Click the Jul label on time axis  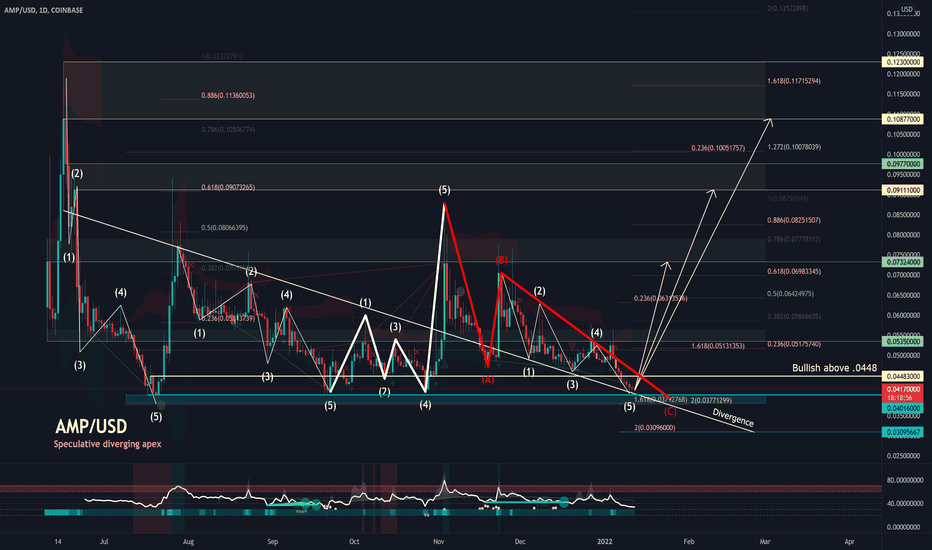click(x=104, y=542)
